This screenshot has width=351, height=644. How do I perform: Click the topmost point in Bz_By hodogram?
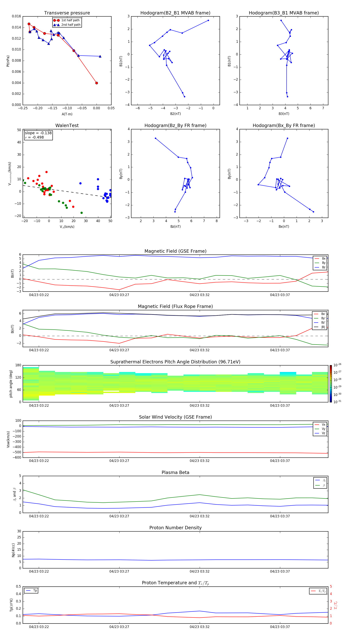(155, 138)
